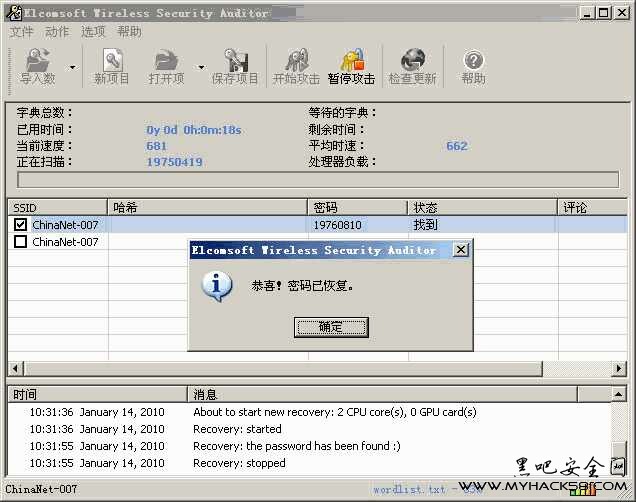Open the 动作 menu
This screenshot has width=636, height=502.
(57, 32)
